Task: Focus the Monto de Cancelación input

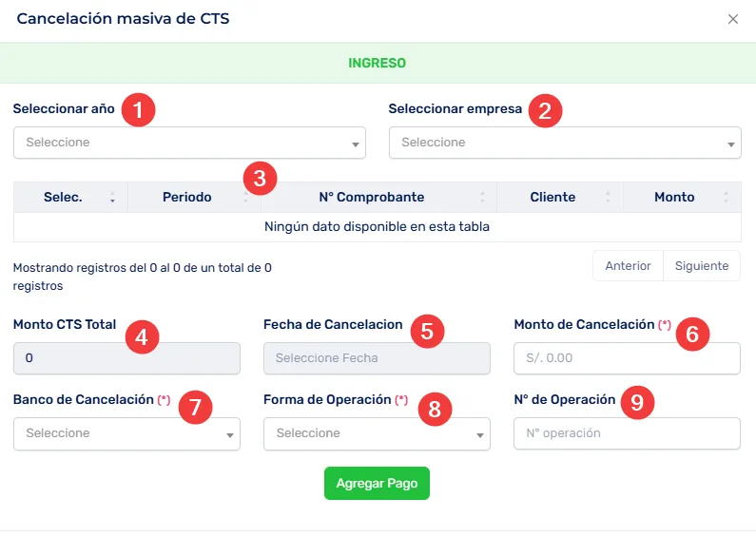Action: click(x=627, y=358)
